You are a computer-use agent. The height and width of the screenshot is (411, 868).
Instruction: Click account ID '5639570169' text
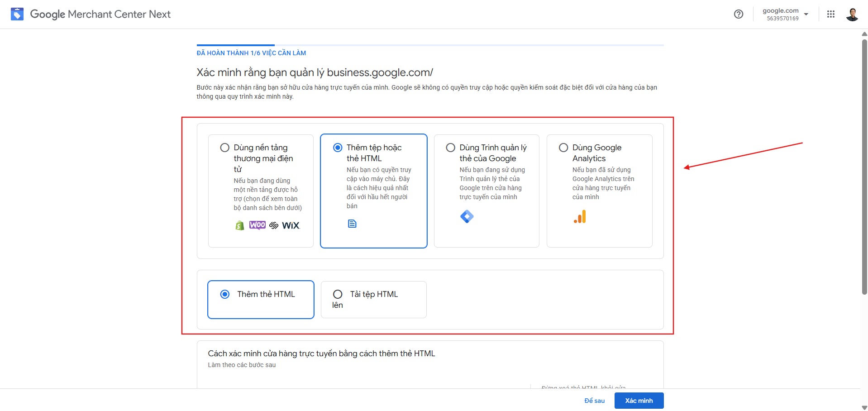click(782, 19)
